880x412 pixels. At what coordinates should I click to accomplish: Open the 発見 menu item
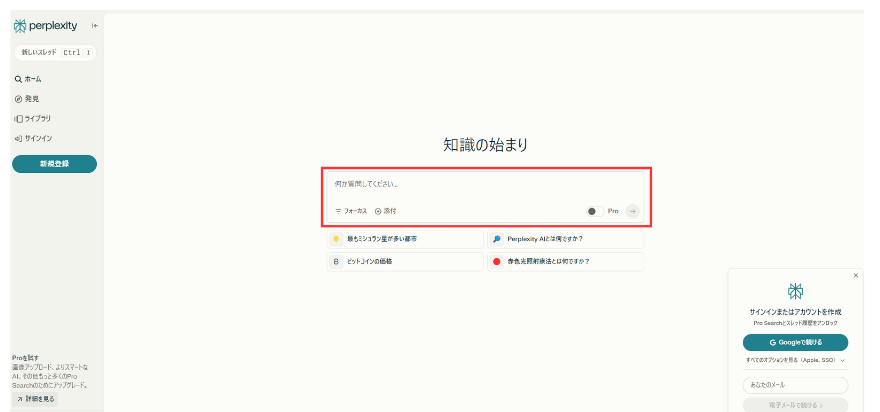coord(27,99)
